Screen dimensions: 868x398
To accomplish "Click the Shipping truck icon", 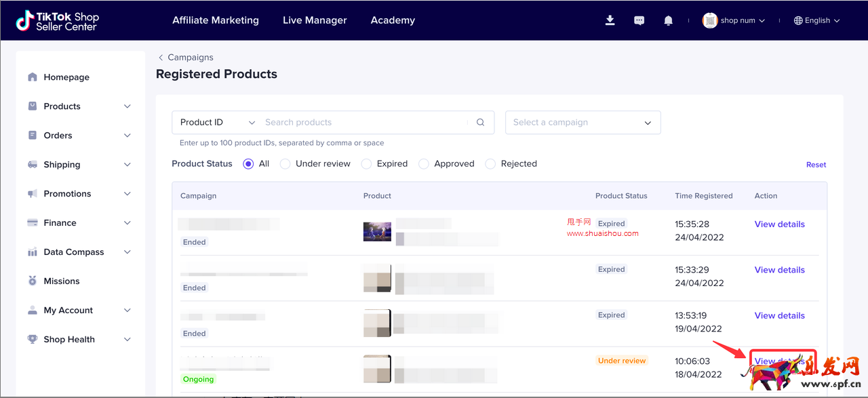I will 33,165.
